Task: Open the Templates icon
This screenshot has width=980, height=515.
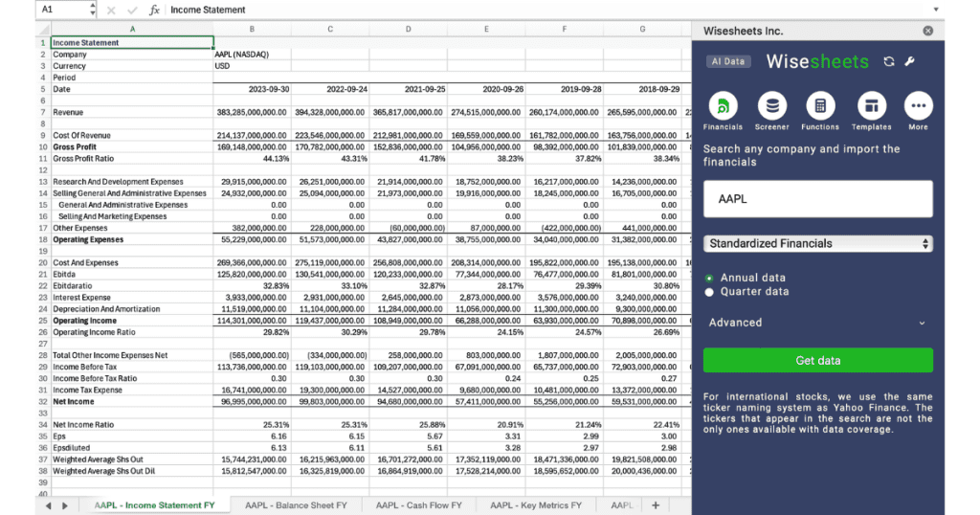Action: click(x=870, y=105)
